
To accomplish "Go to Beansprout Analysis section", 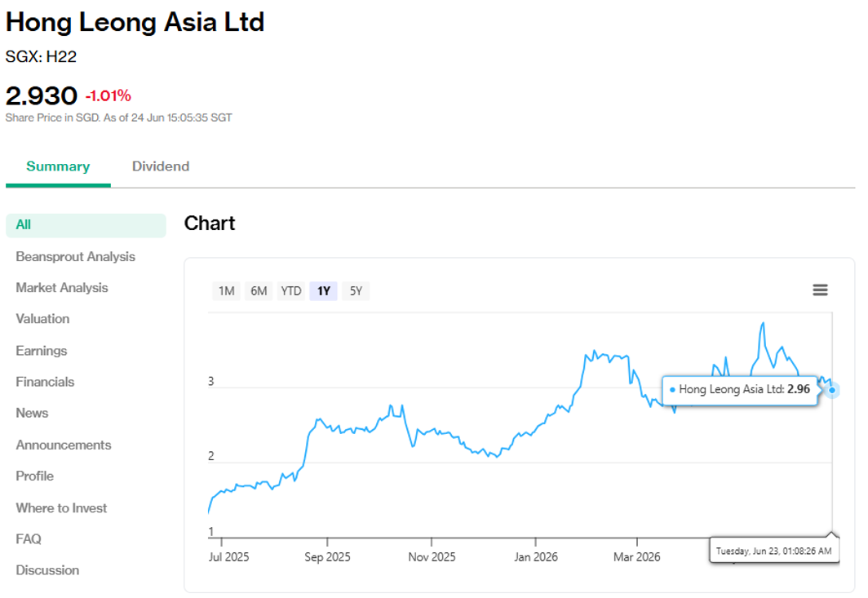I will 75,257.
